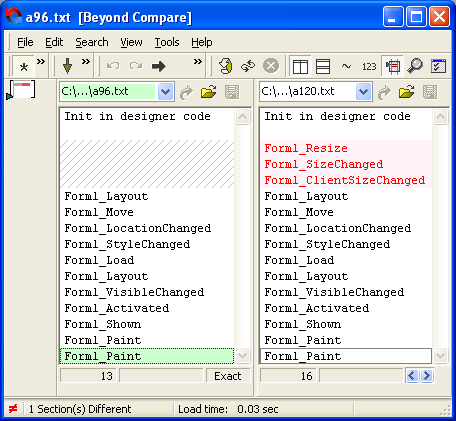Click the a120.txt path field
This screenshot has height=421, width=456.
click(307, 91)
